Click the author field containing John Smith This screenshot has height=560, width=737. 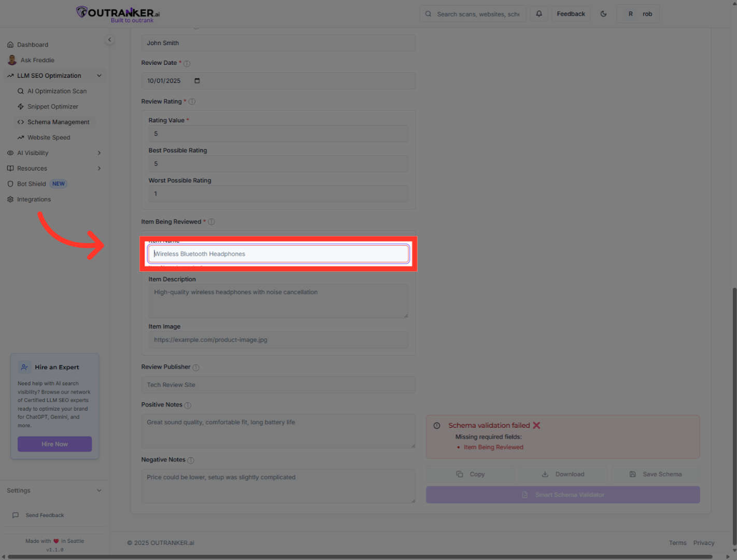point(278,43)
